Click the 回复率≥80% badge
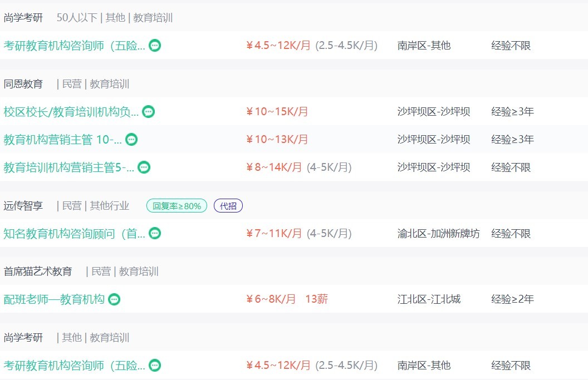588x380 pixels. 177,206
